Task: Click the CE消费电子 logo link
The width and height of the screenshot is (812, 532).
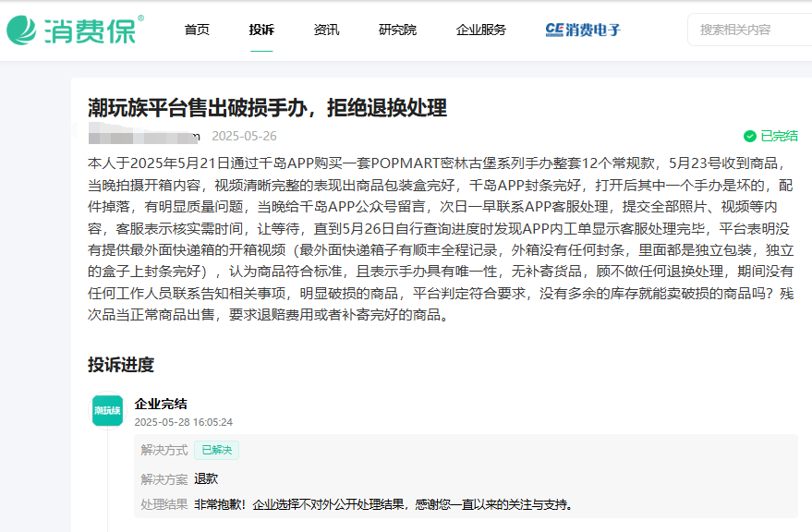Action: click(x=583, y=30)
